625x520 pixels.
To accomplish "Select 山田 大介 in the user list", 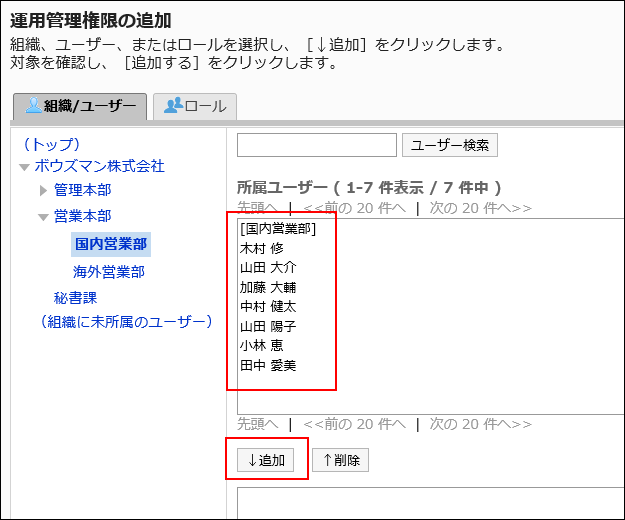I will point(268,267).
